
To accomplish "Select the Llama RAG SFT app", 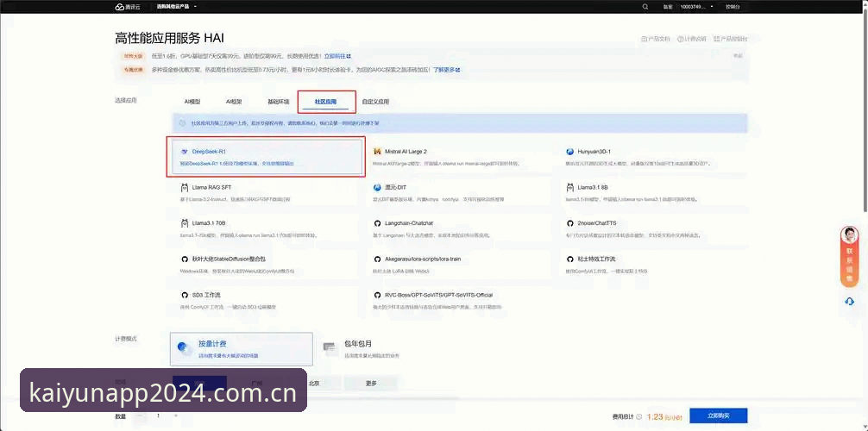I will (x=267, y=192).
